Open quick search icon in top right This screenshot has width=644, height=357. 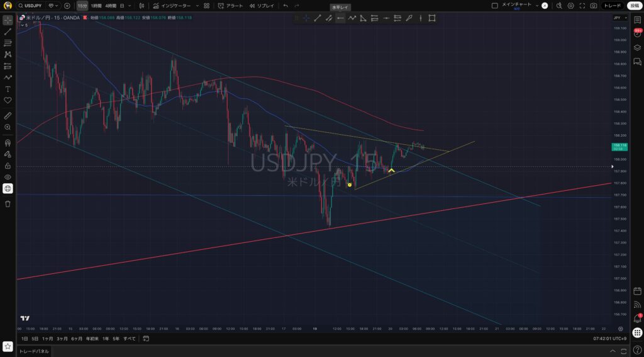[x=559, y=6]
